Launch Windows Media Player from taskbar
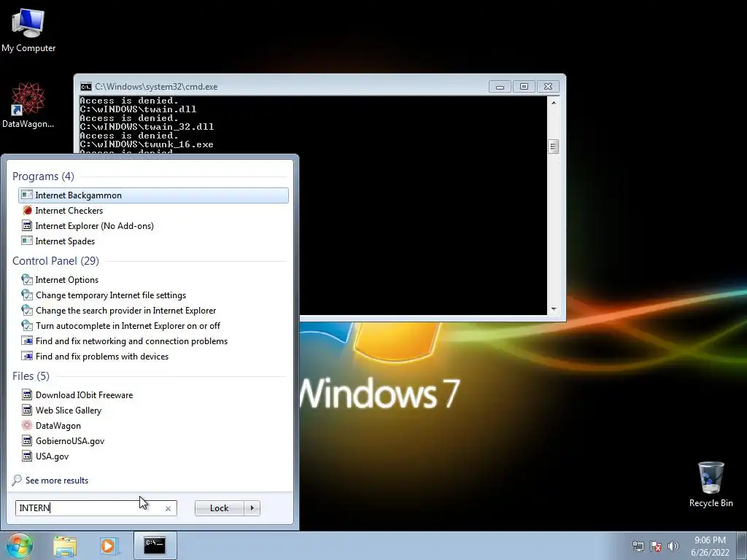 coord(109,546)
